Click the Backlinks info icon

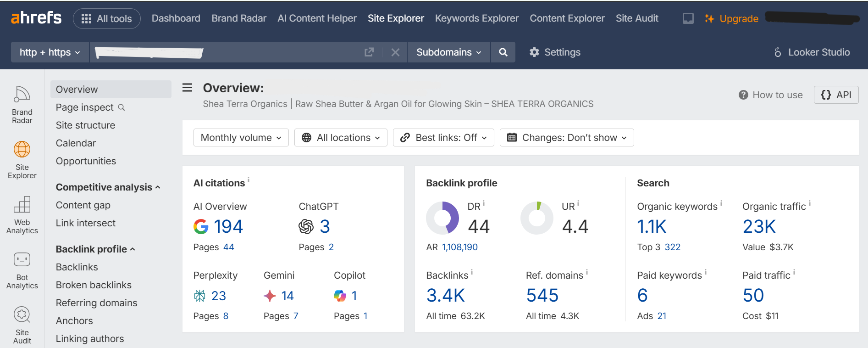pyautogui.click(x=472, y=272)
